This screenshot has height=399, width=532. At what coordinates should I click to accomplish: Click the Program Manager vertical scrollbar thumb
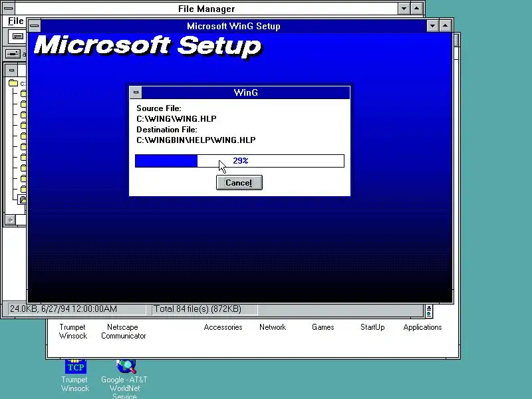[456, 40]
